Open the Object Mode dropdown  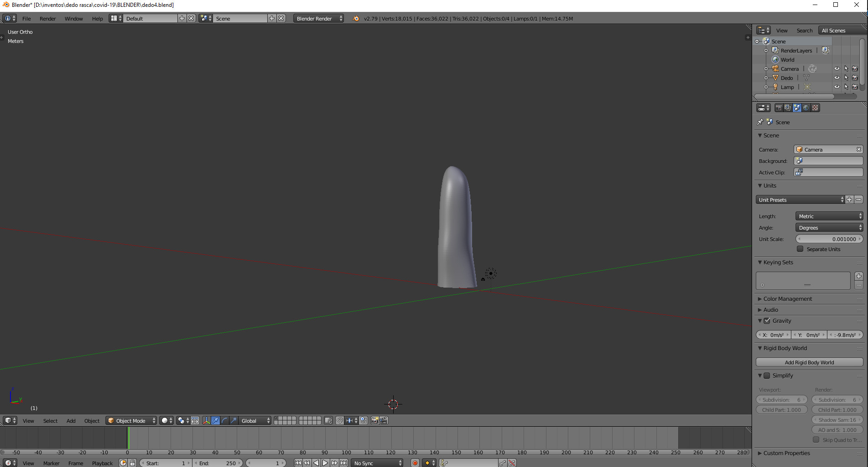tap(131, 420)
